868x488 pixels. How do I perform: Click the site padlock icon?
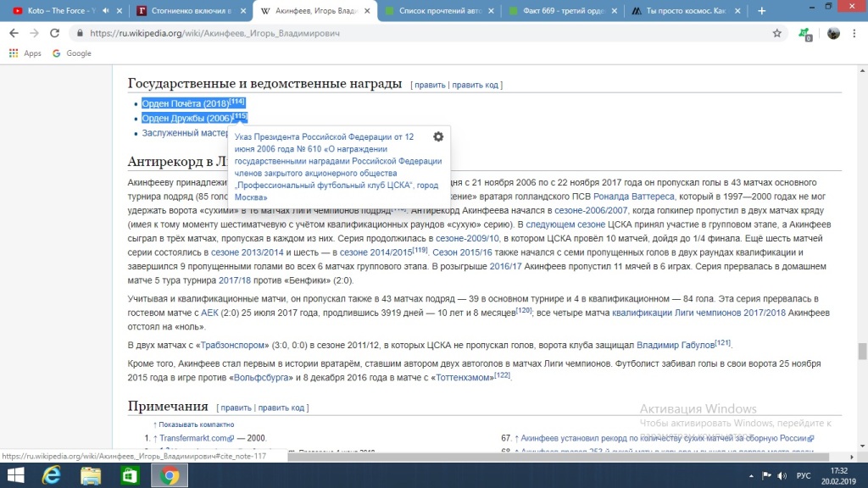[x=80, y=33]
